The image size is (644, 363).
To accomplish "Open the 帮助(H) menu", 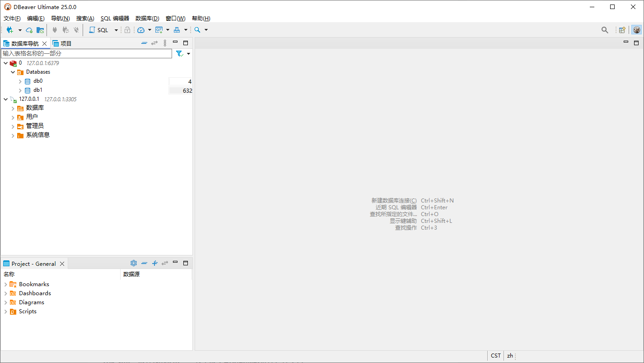I will pyautogui.click(x=201, y=19).
